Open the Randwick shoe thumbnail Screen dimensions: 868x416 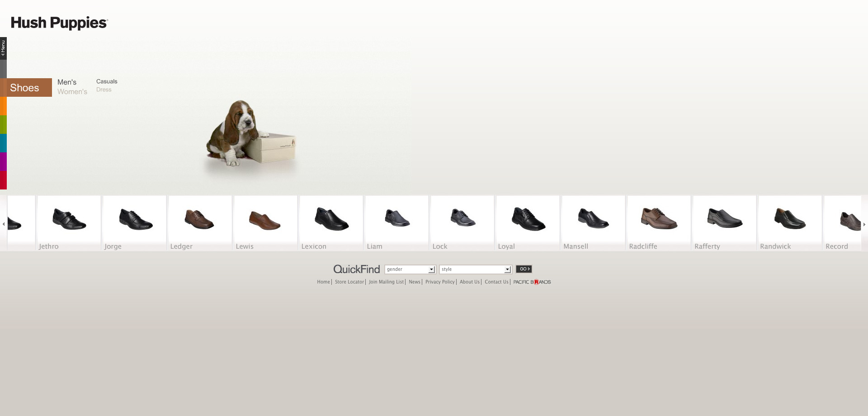pos(790,223)
